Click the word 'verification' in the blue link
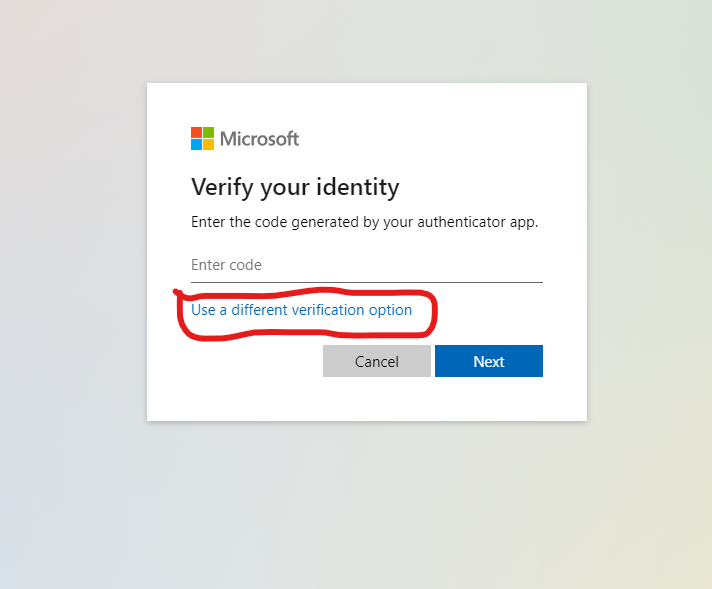Image resolution: width=712 pixels, height=589 pixels. (327, 310)
